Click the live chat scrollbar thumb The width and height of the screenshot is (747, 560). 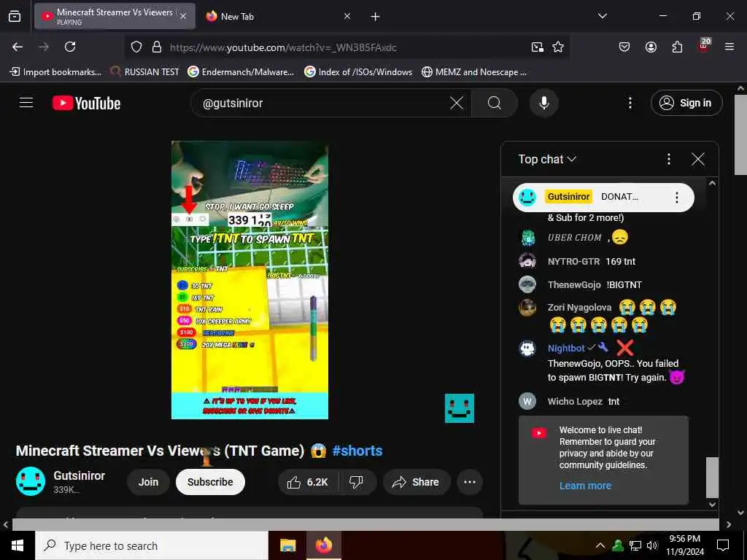712,477
